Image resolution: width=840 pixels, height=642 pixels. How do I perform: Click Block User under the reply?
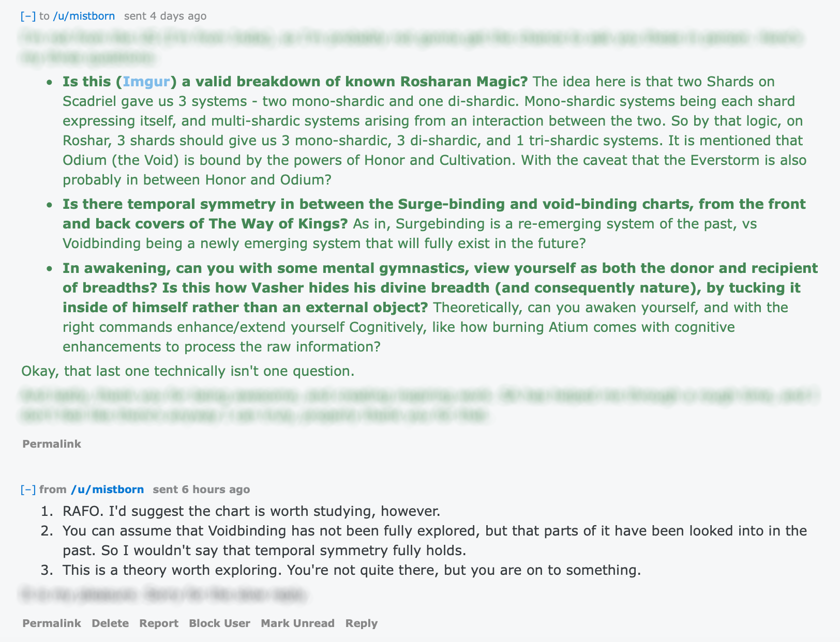point(219,623)
